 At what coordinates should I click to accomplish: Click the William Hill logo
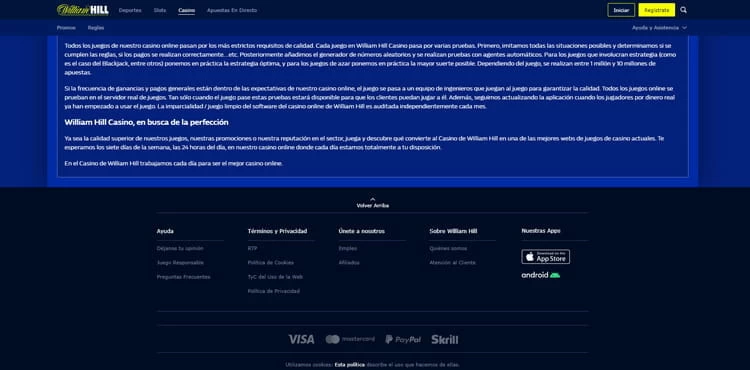[x=83, y=10]
